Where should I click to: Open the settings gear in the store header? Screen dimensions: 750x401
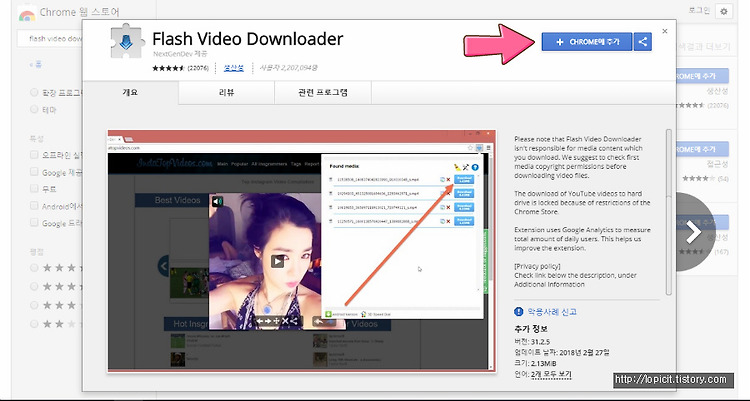[724, 11]
